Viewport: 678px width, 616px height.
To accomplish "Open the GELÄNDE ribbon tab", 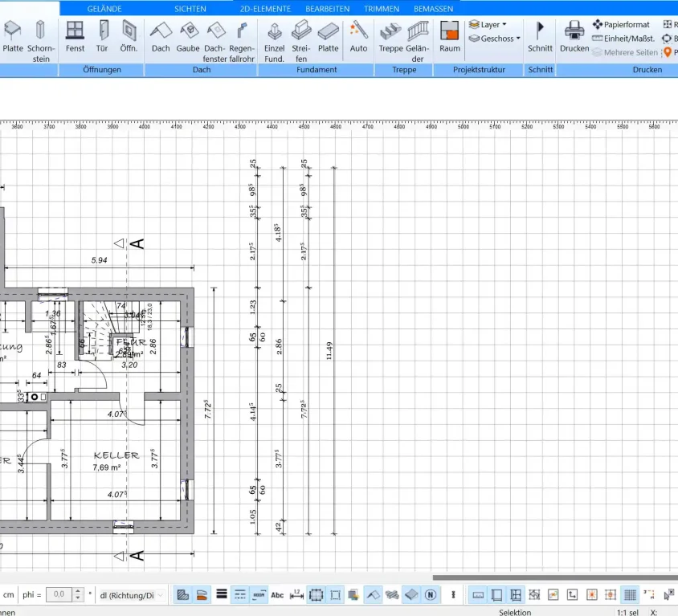I will click(104, 9).
